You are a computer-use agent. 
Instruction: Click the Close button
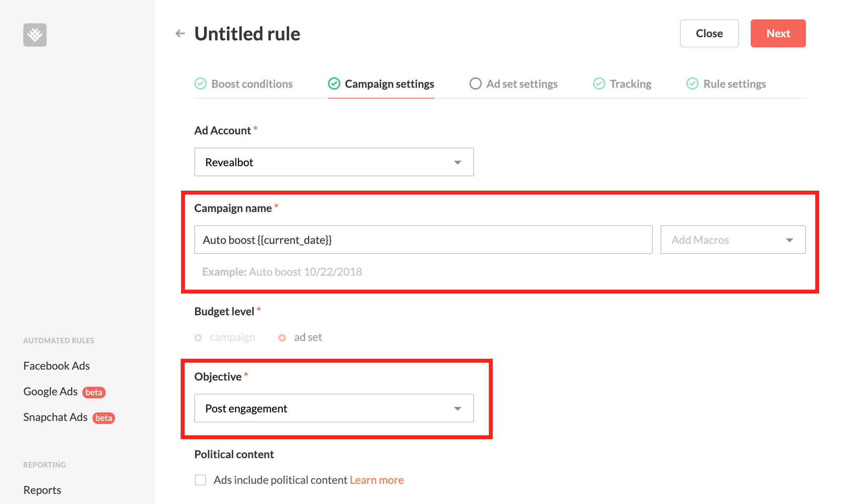[x=710, y=33]
